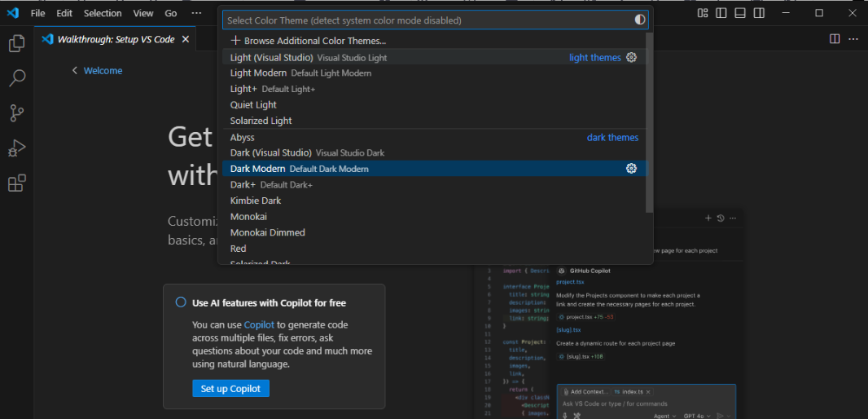This screenshot has height=419, width=868.
Task: Open the Extensions view
Action: pyautogui.click(x=16, y=183)
